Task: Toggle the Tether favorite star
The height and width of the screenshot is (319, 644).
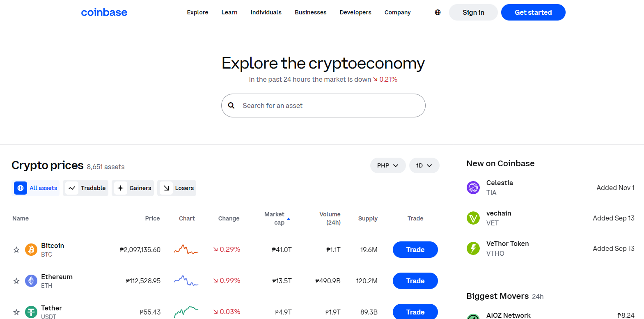Action: [16, 312]
